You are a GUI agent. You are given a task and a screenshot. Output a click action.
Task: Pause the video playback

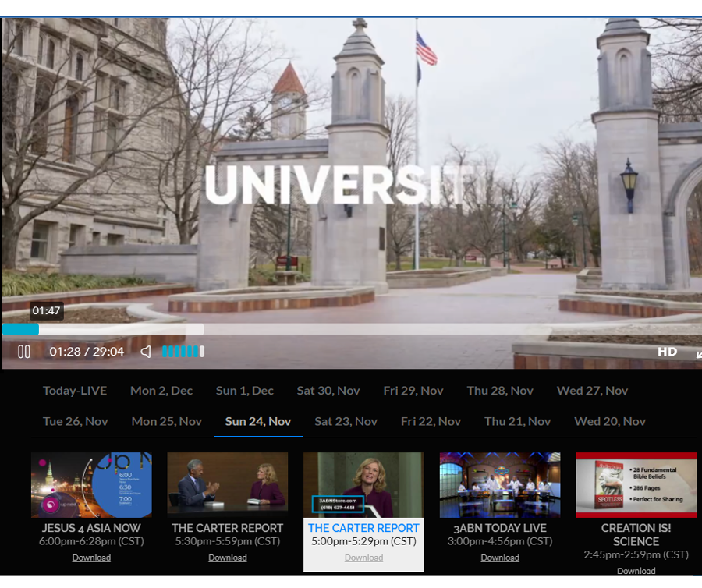(x=24, y=352)
